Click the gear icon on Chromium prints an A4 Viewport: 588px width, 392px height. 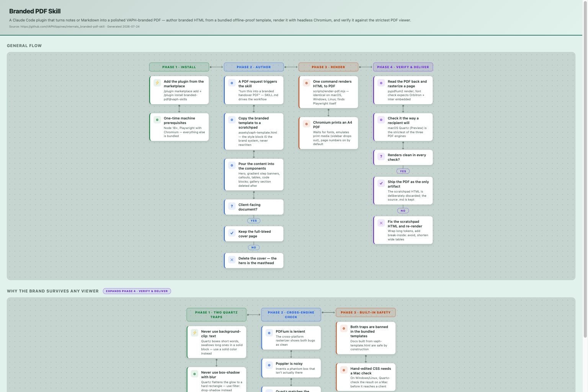pos(306,124)
